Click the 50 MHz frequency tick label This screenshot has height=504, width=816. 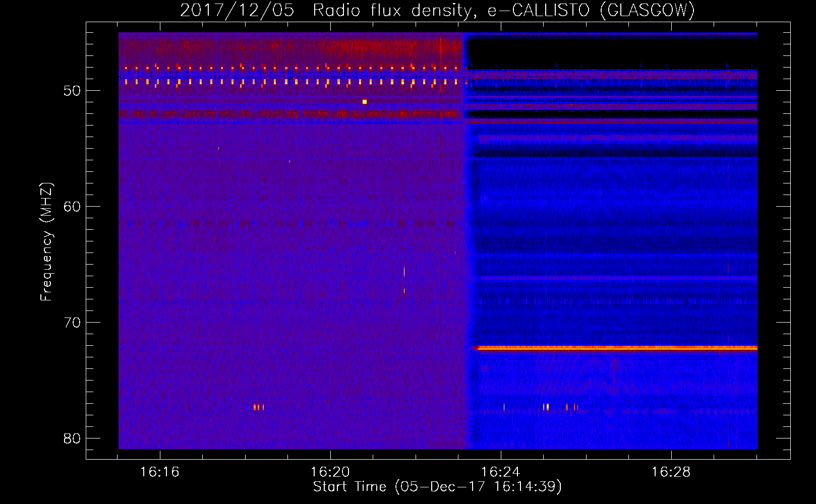click(x=73, y=91)
